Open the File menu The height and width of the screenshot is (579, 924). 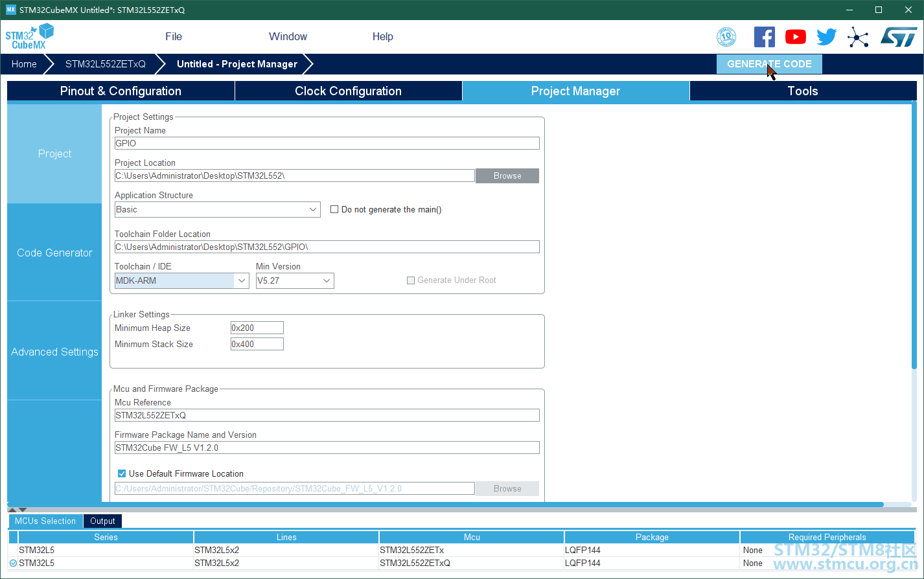click(x=174, y=37)
